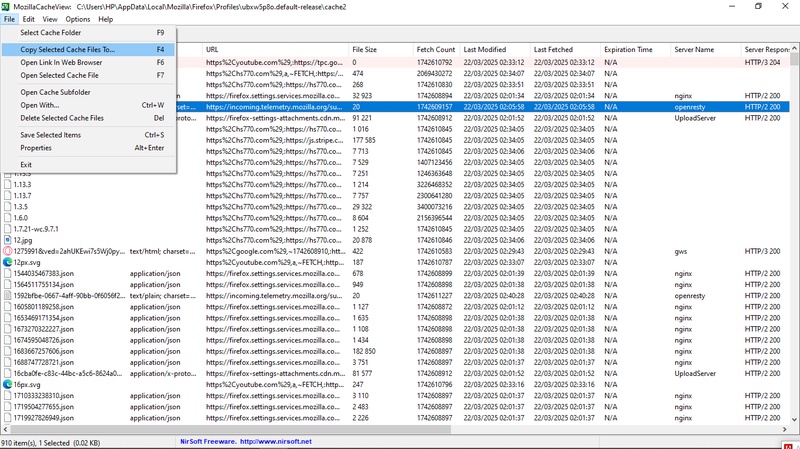Click the 12.jpg file icon
The width and height of the screenshot is (800, 449).
pyautogui.click(x=8, y=240)
